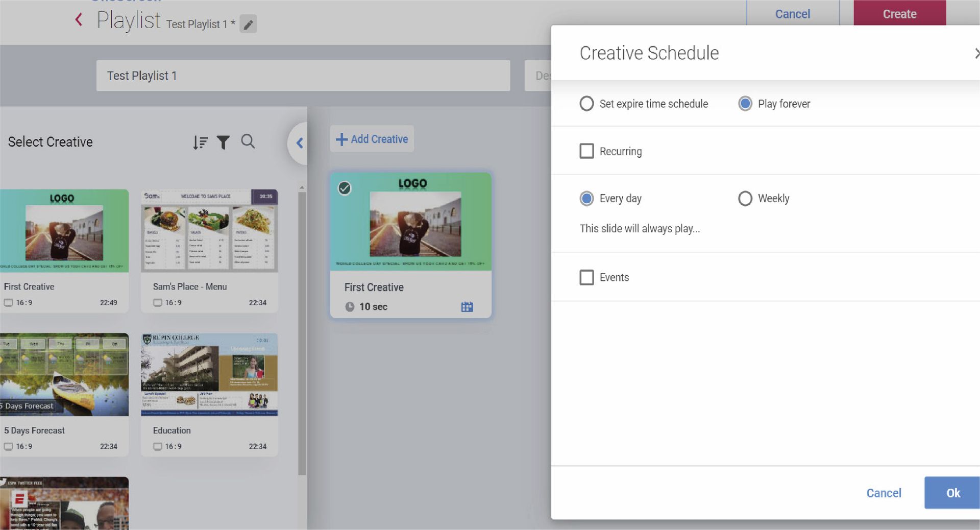The image size is (980, 530).
Task: Click Cancel in the Creative Schedule dialog
Action: tap(884, 493)
